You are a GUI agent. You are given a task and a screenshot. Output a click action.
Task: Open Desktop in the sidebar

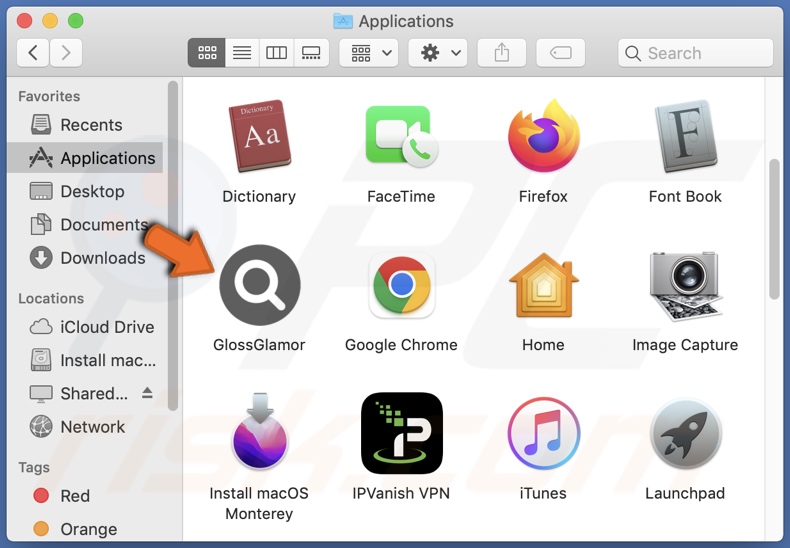point(85,191)
